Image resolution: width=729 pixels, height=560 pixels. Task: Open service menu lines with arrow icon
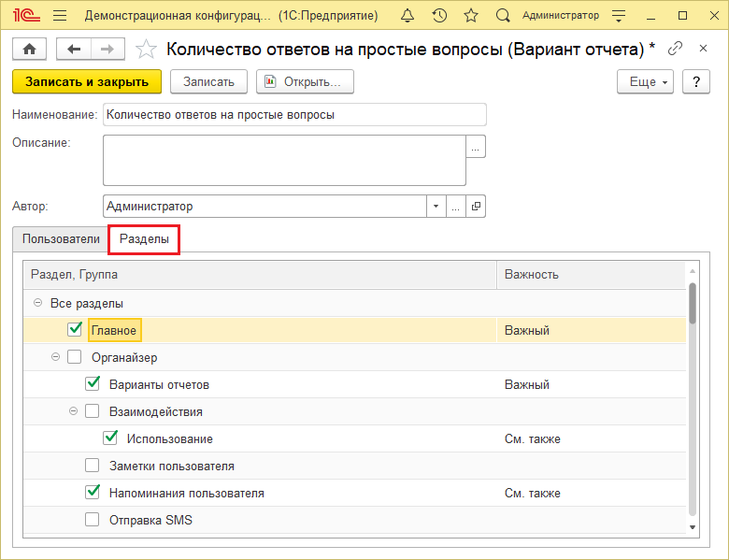click(619, 16)
